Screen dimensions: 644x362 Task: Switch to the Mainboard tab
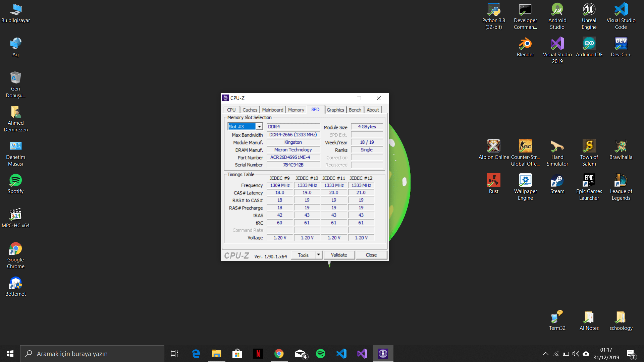tap(272, 110)
